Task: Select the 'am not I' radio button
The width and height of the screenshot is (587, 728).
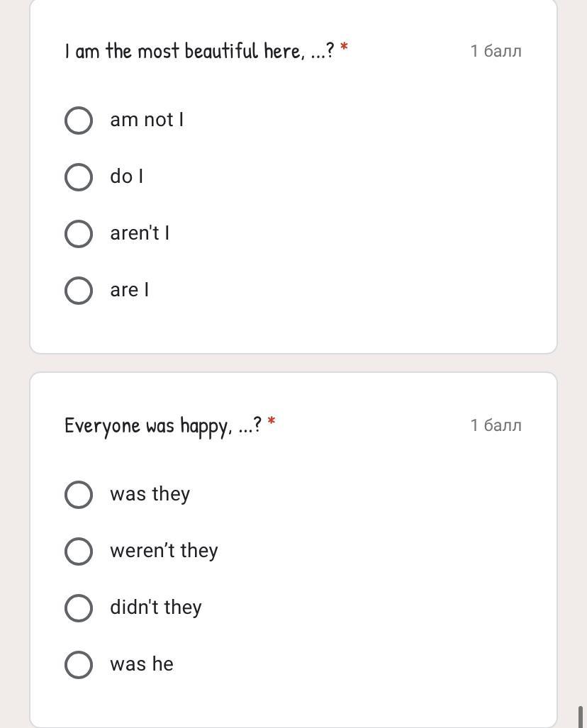Action: pos(79,121)
